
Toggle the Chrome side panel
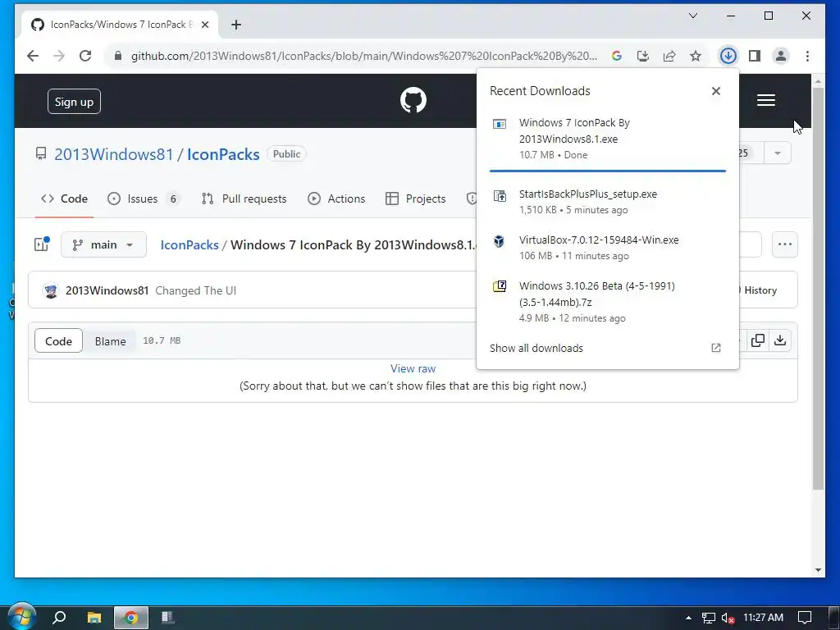755,56
